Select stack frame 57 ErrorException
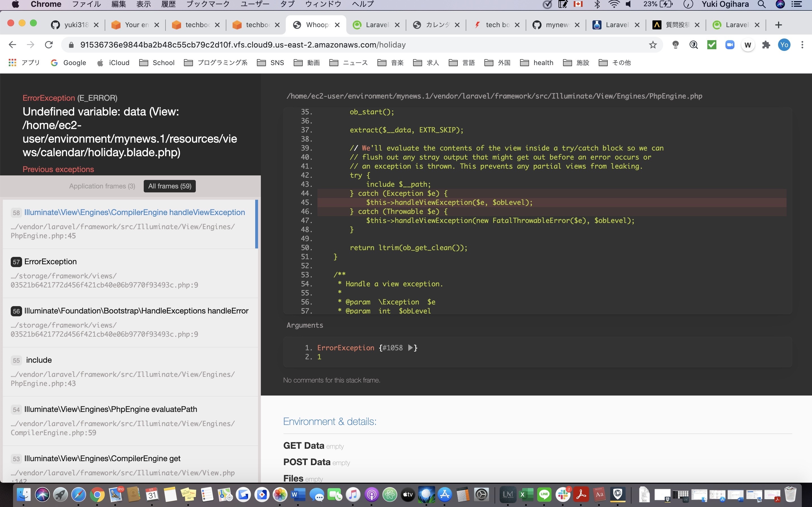Image resolution: width=812 pixels, height=507 pixels. point(50,261)
